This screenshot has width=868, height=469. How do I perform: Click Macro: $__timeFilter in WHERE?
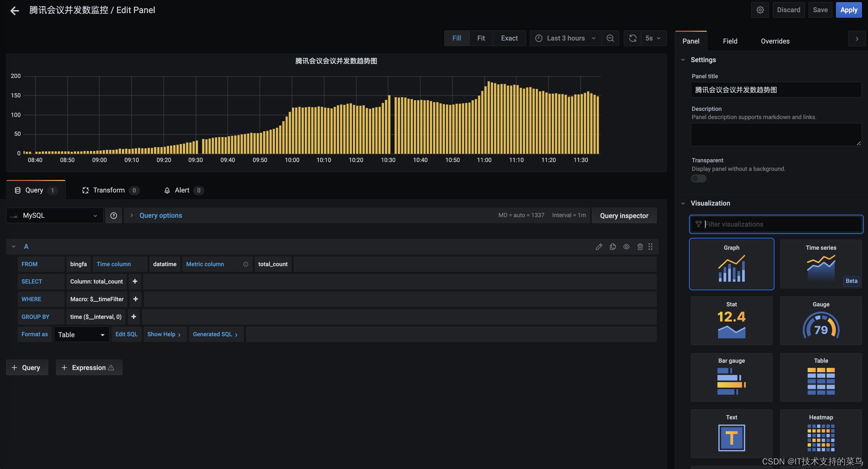(x=97, y=299)
